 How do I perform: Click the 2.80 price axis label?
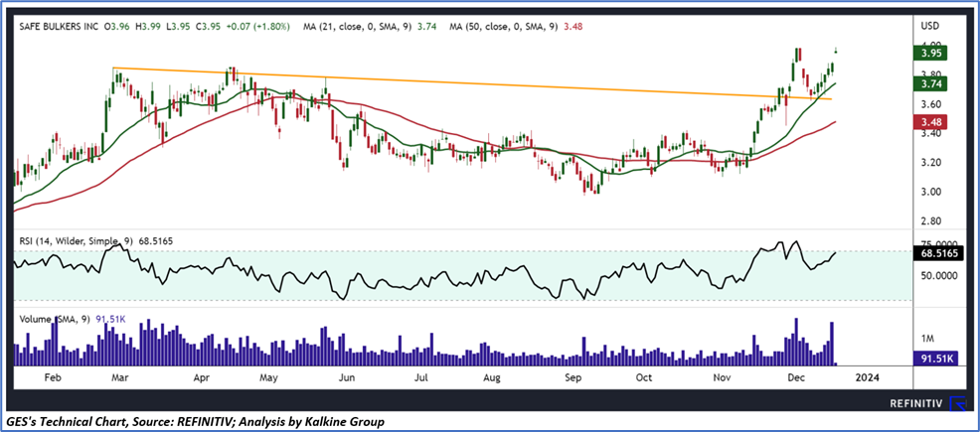pos(930,221)
